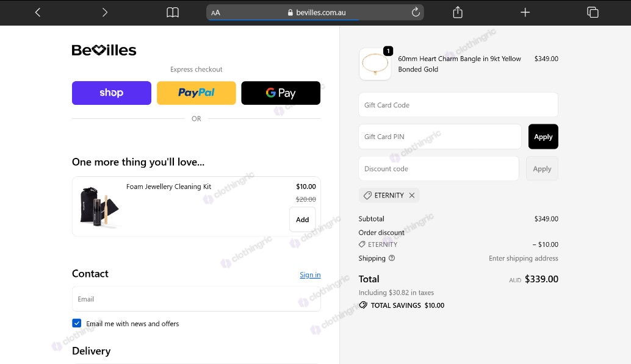Open the bookmarks book icon
The height and width of the screenshot is (364, 631).
pyautogui.click(x=173, y=12)
